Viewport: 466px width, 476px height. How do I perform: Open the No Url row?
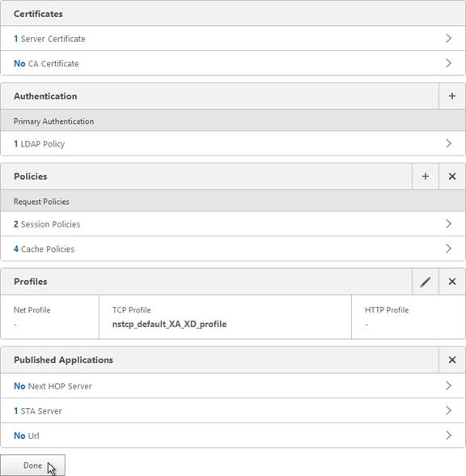point(233,436)
